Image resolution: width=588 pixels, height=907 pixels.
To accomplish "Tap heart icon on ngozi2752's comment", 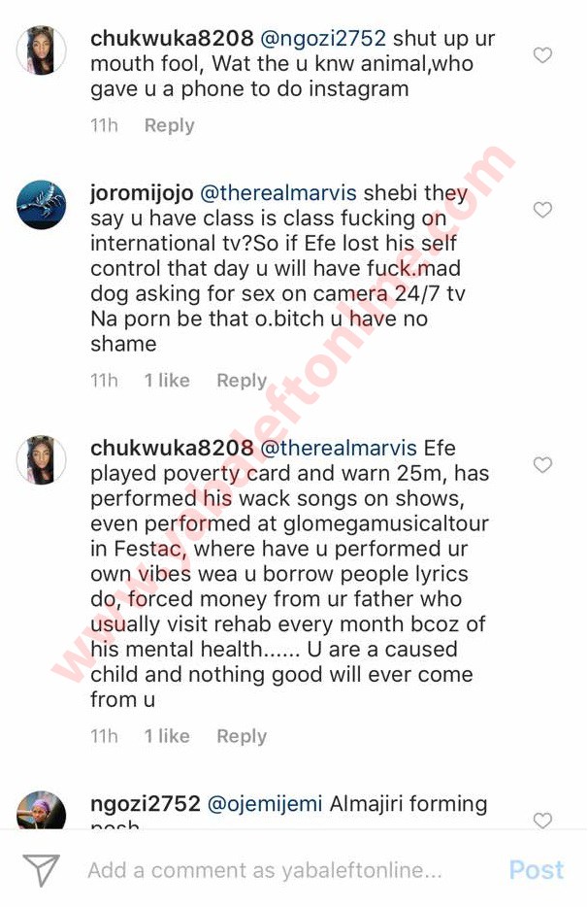I will (542, 821).
